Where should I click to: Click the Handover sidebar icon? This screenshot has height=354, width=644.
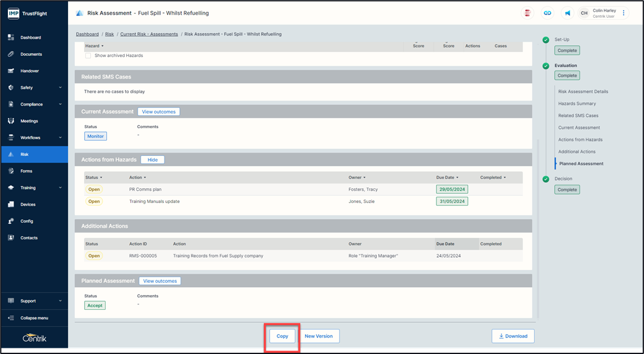tap(11, 71)
